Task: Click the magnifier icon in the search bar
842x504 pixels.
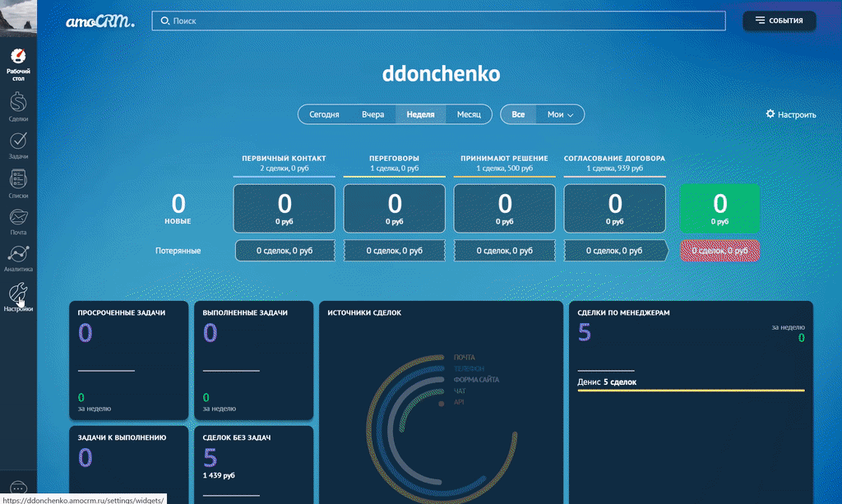Action: 164,21
